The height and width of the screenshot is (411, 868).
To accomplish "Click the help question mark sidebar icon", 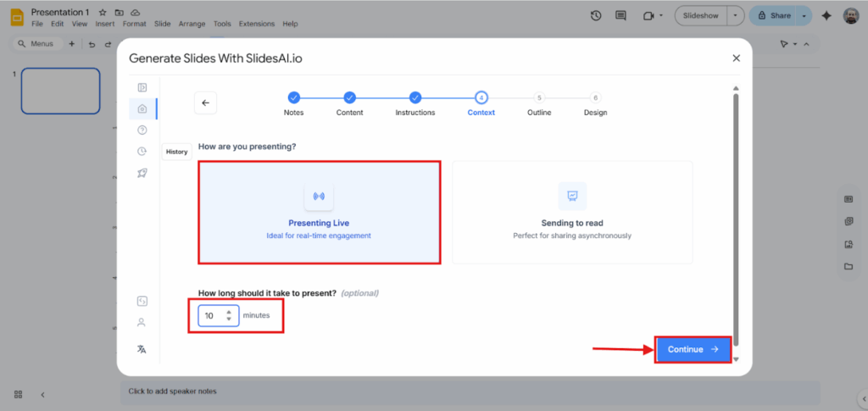I will (x=142, y=130).
